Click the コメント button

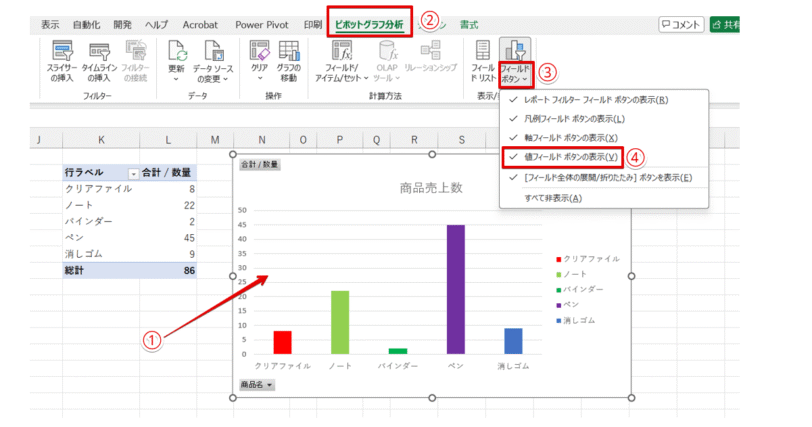[x=680, y=24]
